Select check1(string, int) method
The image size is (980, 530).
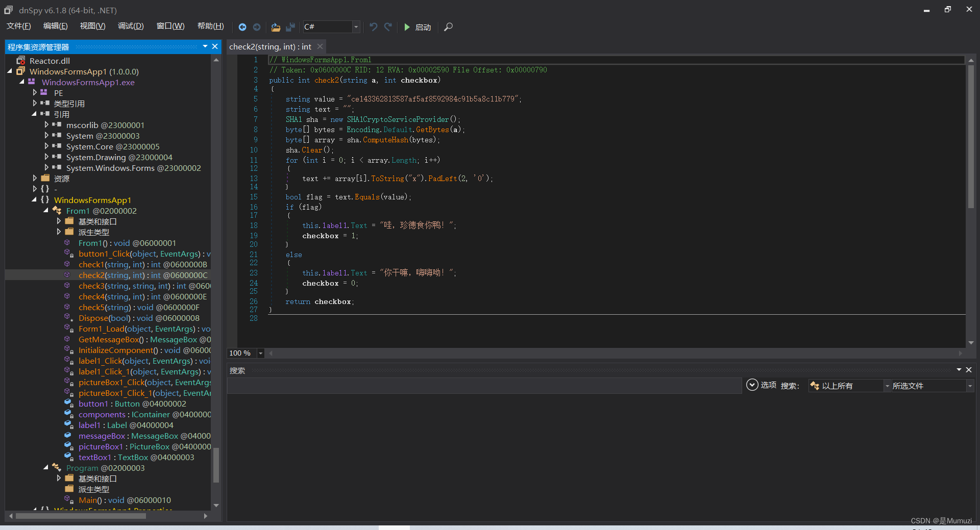point(143,264)
